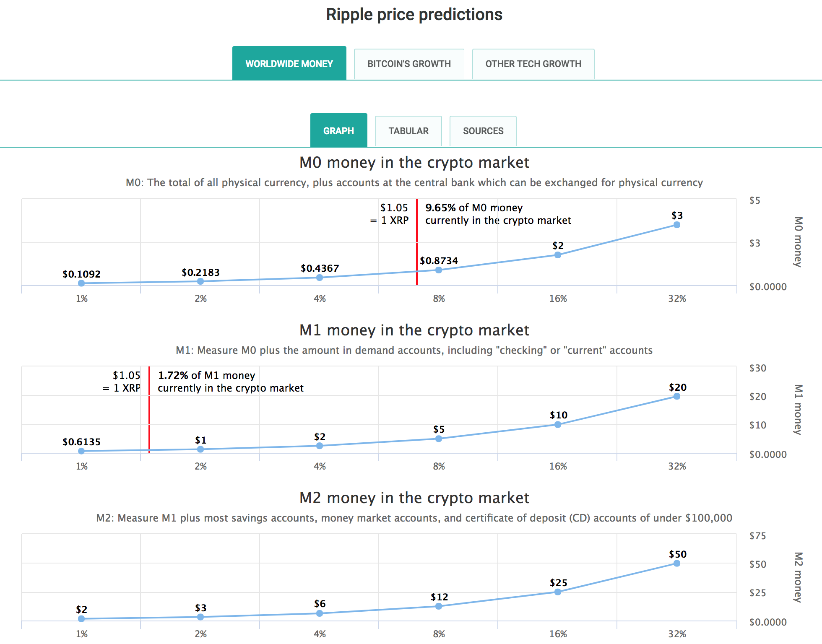Screen dimensions: 822x644
Task: Click the '$1.05 = 1 XRP' label on M1 chart
Action: pyautogui.click(x=122, y=382)
